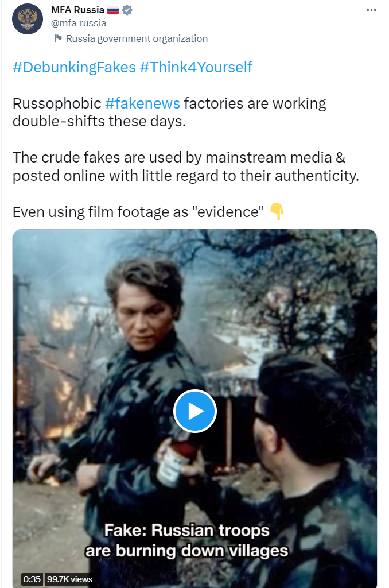This screenshot has height=588, width=389.
Task: Play the embedded video
Action: pos(195,411)
